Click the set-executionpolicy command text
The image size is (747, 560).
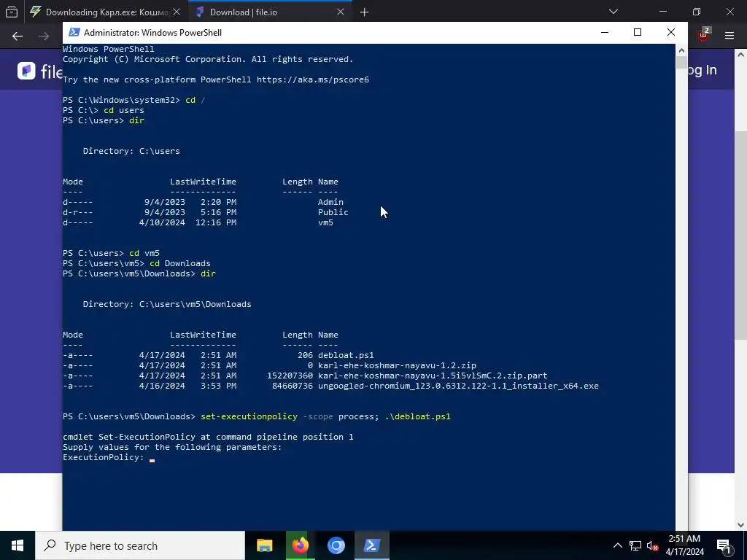coord(249,416)
